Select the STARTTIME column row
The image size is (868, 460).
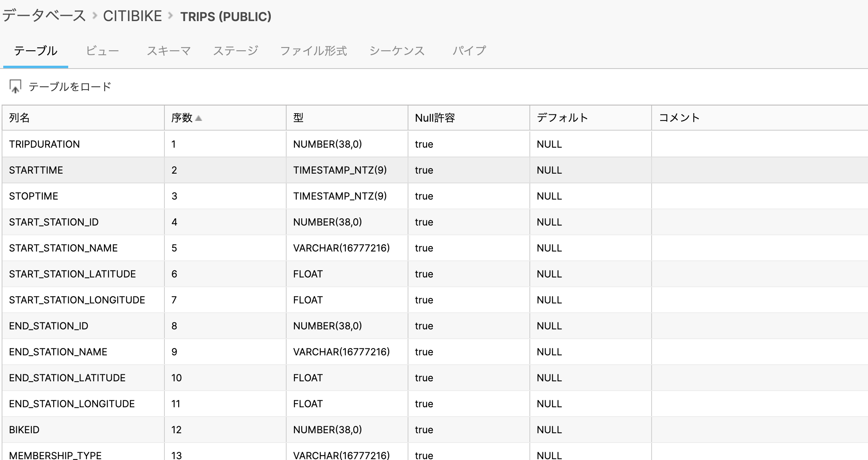[x=36, y=170]
